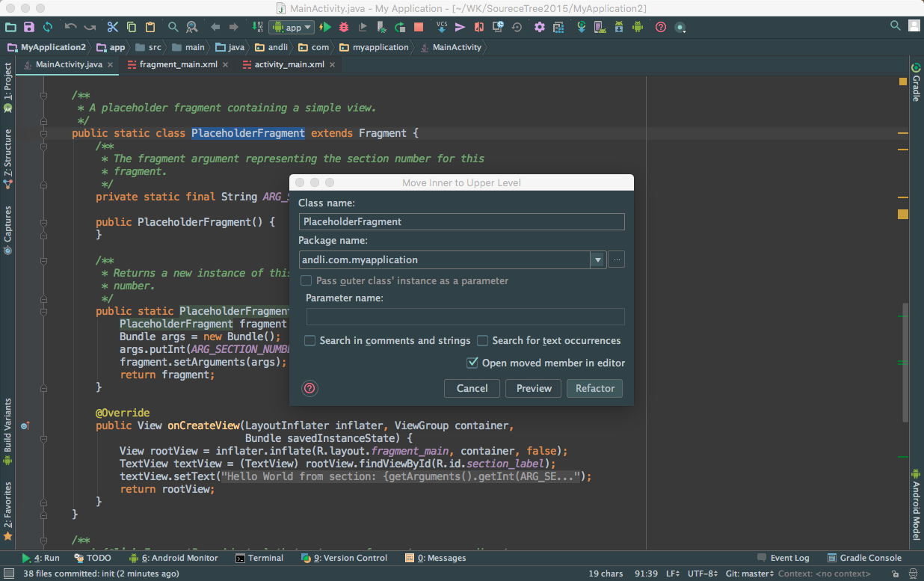The width and height of the screenshot is (924, 581).
Task: Switch to activity_main.xml tab
Action: click(289, 64)
